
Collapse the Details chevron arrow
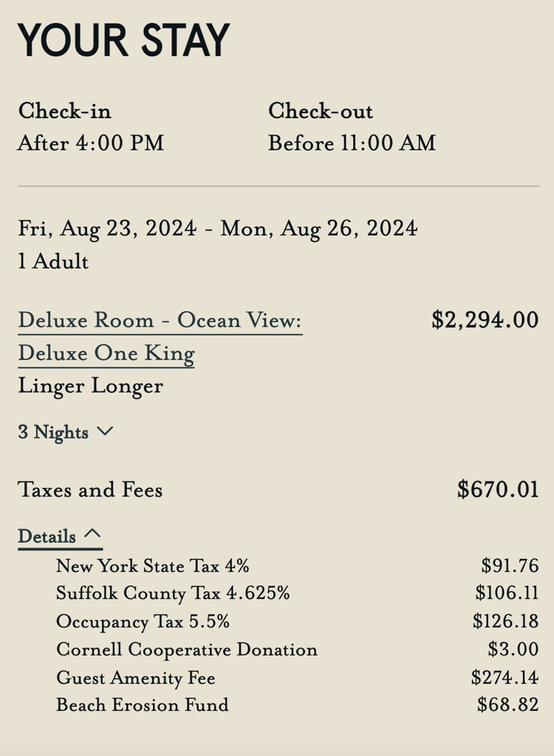[92, 535]
